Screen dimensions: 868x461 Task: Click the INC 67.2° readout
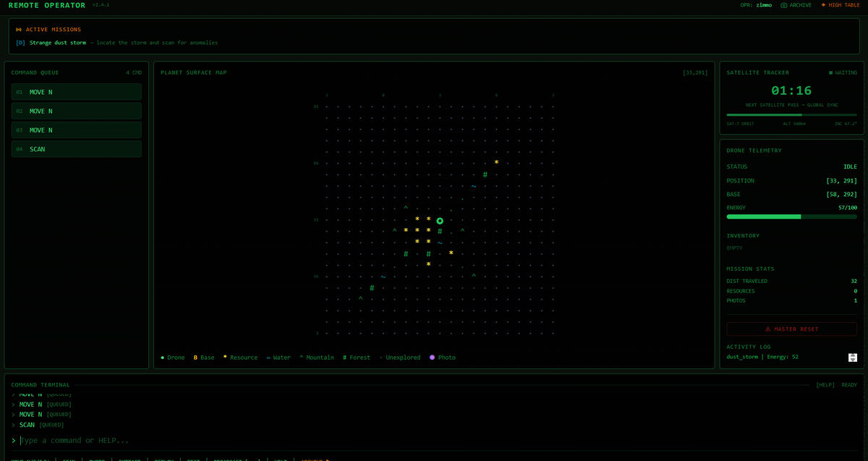point(846,124)
